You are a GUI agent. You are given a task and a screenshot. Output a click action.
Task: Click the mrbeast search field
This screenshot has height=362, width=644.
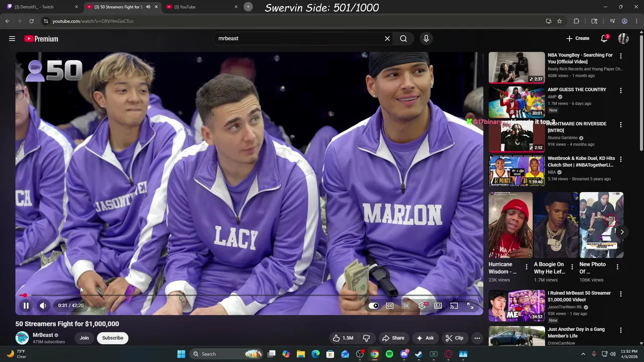(299, 38)
